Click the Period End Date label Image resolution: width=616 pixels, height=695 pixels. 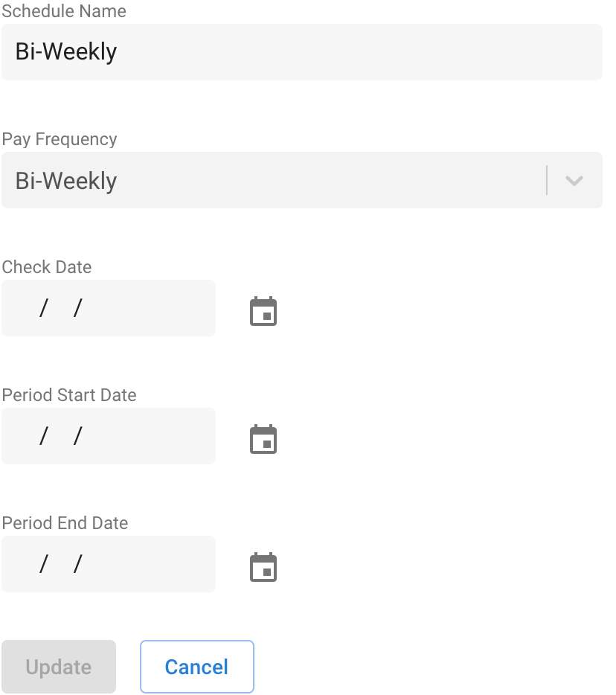pyautogui.click(x=65, y=523)
